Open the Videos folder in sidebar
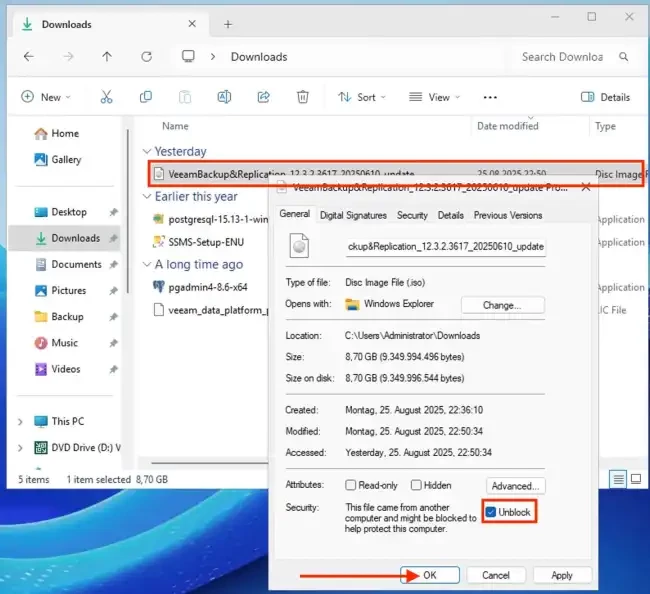 [x=58, y=369]
